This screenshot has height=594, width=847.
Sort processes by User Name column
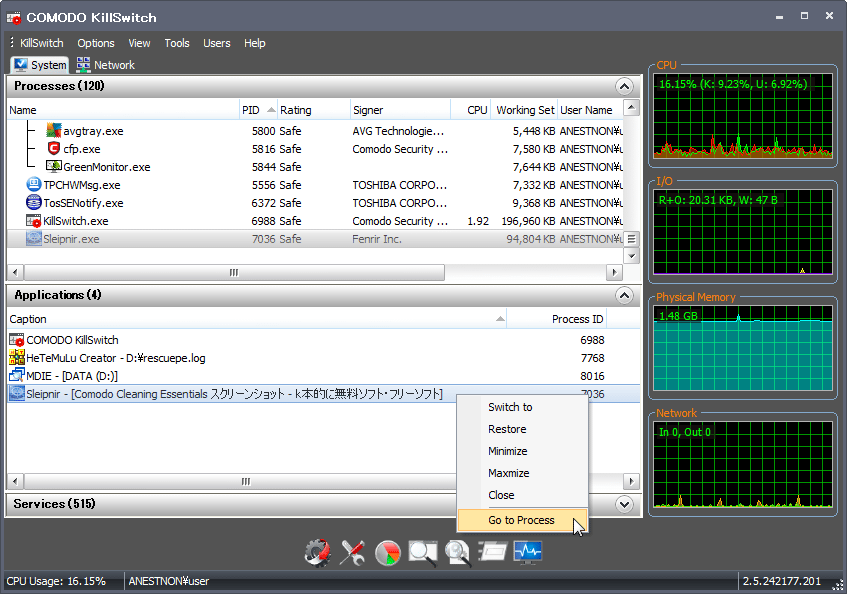590,110
